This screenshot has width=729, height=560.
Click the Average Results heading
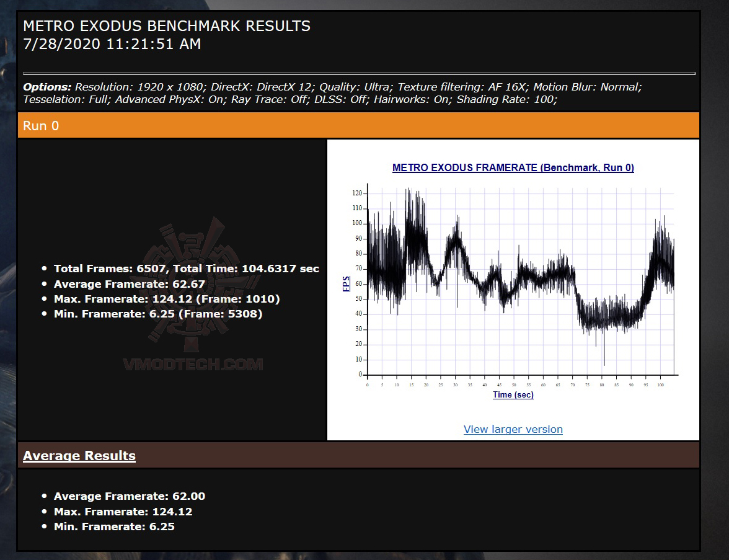point(79,455)
